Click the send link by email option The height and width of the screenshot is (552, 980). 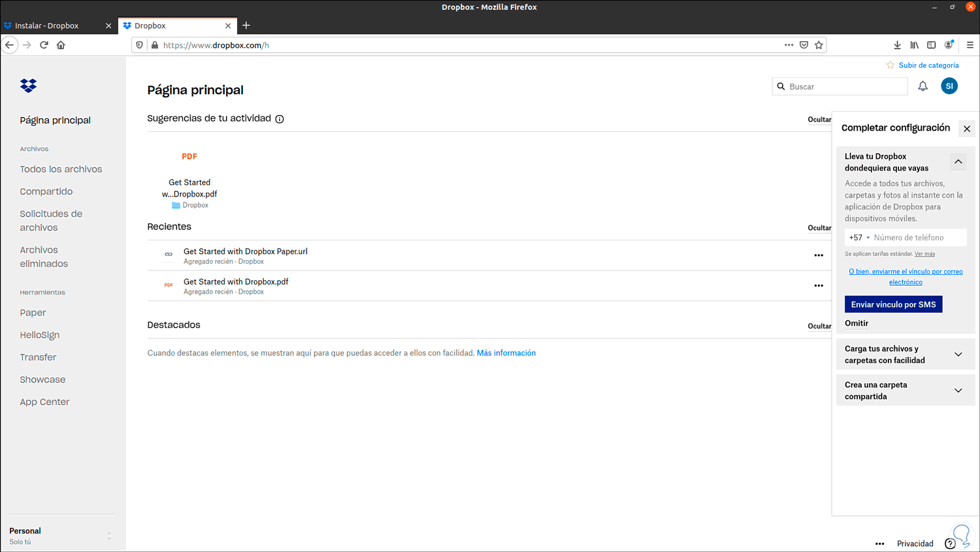906,277
